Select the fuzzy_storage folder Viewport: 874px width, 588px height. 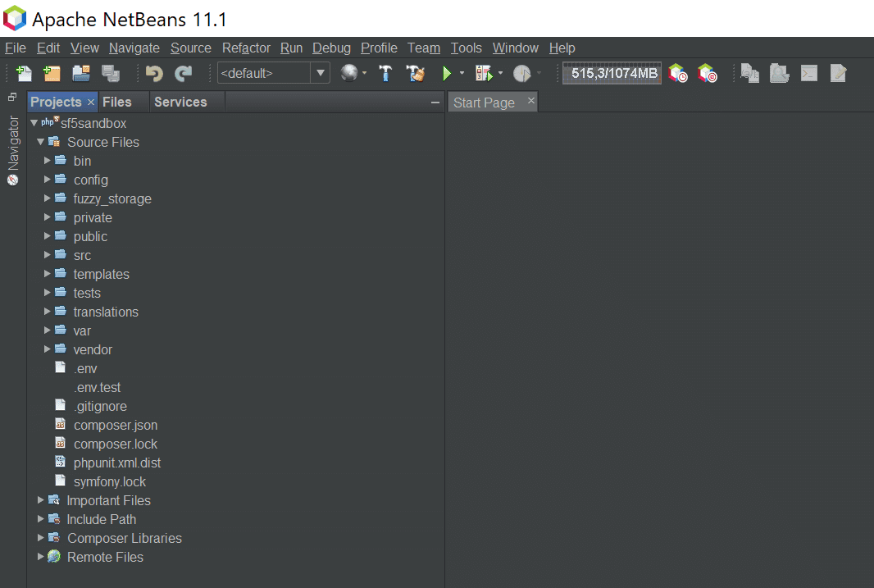pyautogui.click(x=112, y=199)
